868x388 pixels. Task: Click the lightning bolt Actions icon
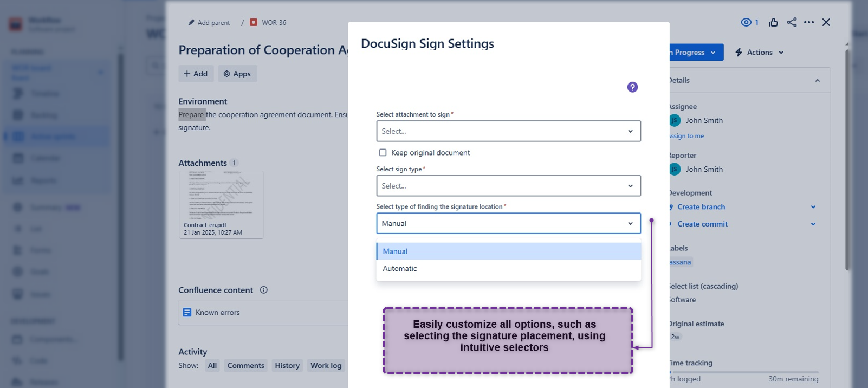[x=739, y=53]
